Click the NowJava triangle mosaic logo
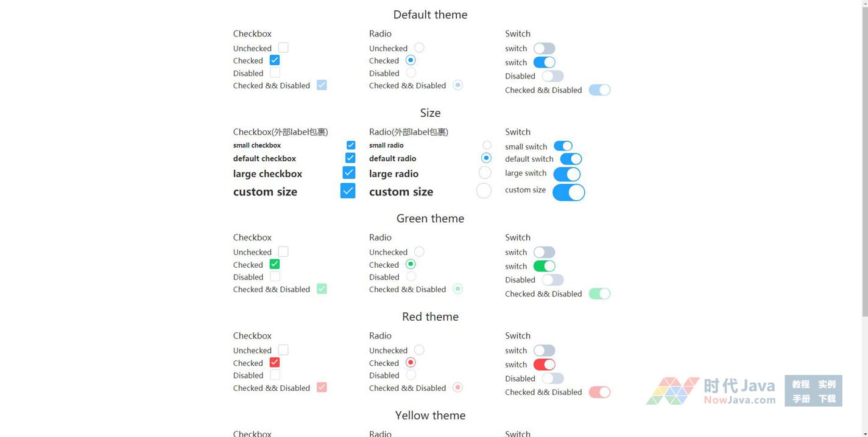This screenshot has height=437, width=868. (672, 391)
